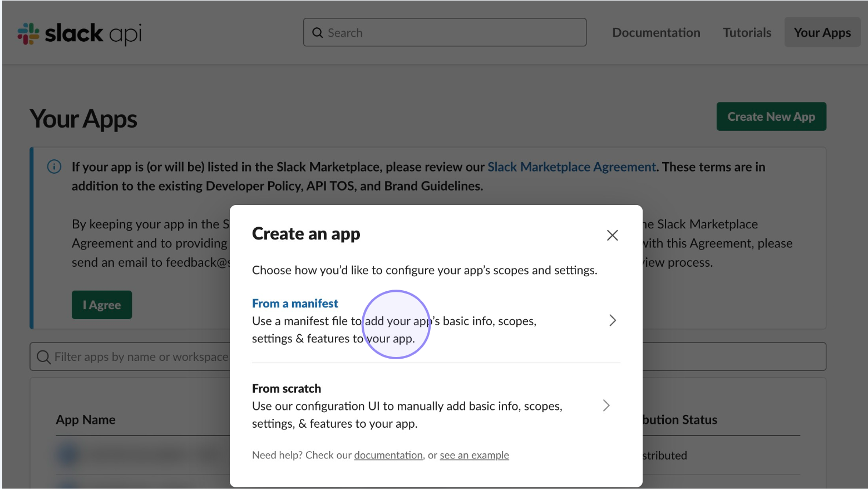Select the From a manifest heading
Viewport: 868px width, 489px height.
click(x=295, y=304)
